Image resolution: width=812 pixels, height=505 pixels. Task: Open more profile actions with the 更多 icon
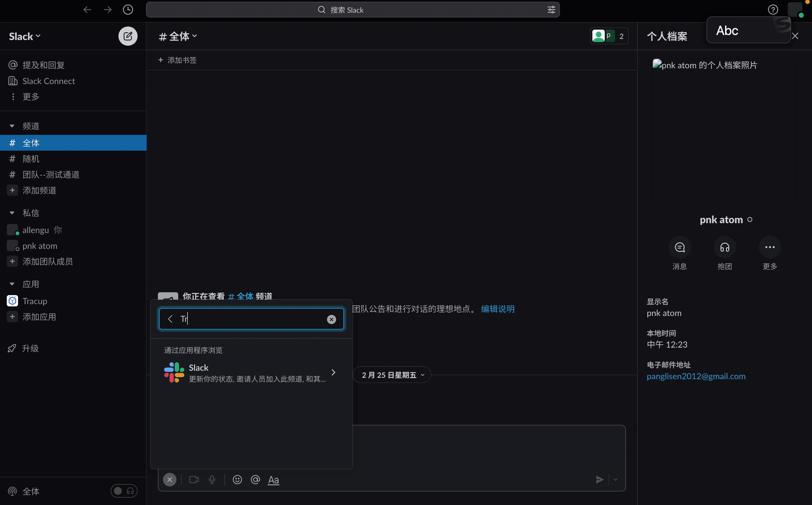coord(770,247)
